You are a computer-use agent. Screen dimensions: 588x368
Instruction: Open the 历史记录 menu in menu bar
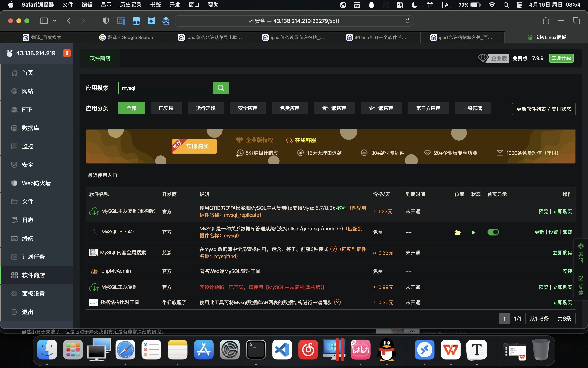point(131,5)
